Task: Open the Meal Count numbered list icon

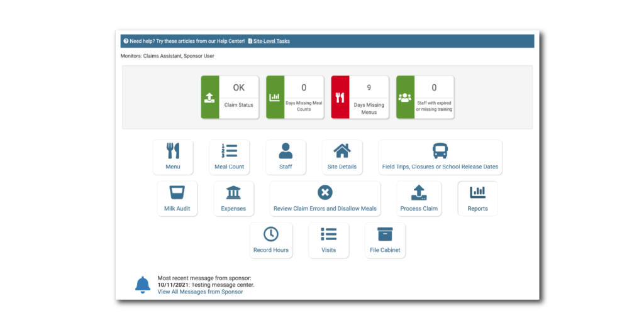Action: [x=229, y=151]
